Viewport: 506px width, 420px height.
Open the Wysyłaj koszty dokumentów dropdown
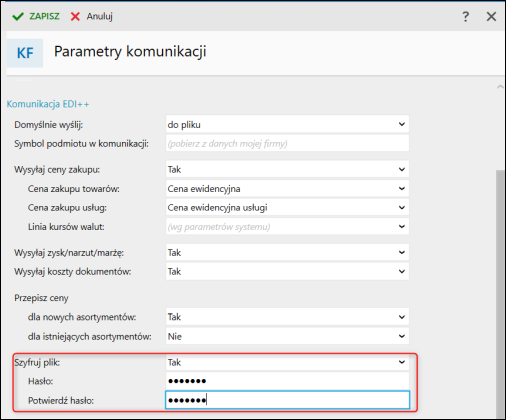coord(287,271)
